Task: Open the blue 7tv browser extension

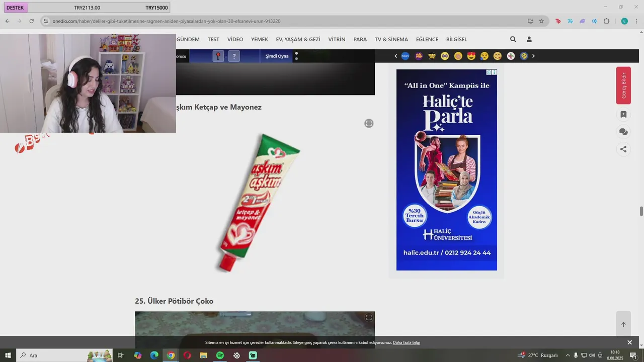Action: click(x=570, y=21)
